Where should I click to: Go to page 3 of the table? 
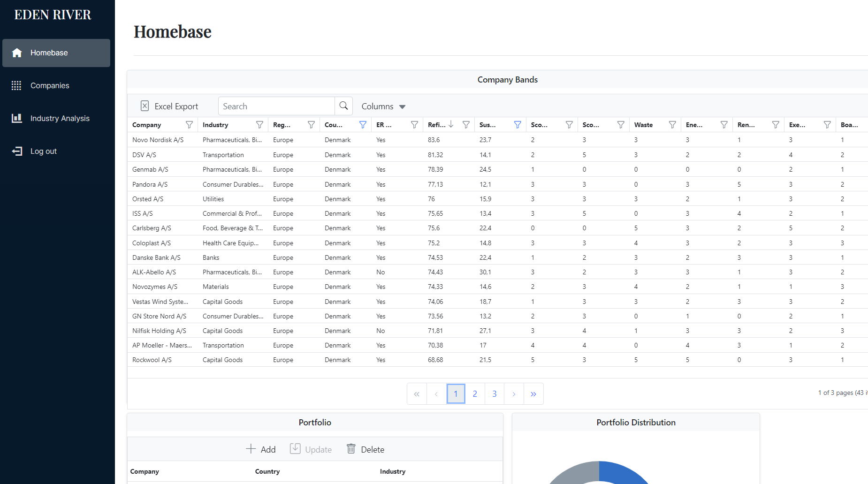pyautogui.click(x=495, y=394)
